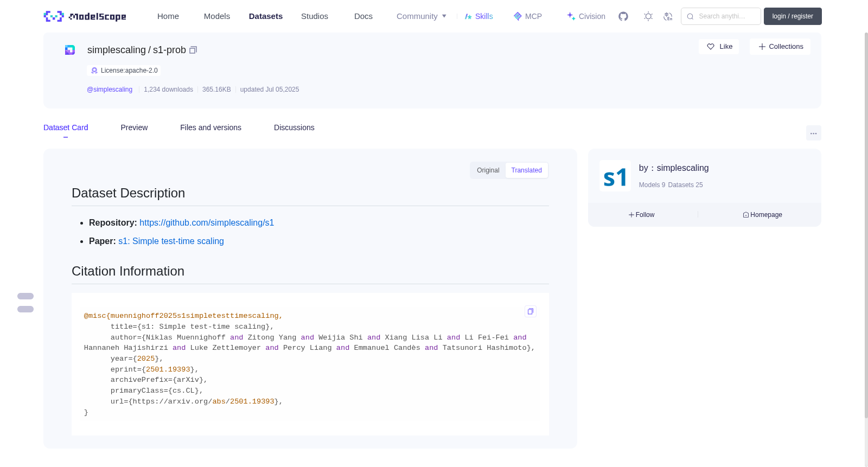Select the Dataset Card tab

pyautogui.click(x=66, y=127)
